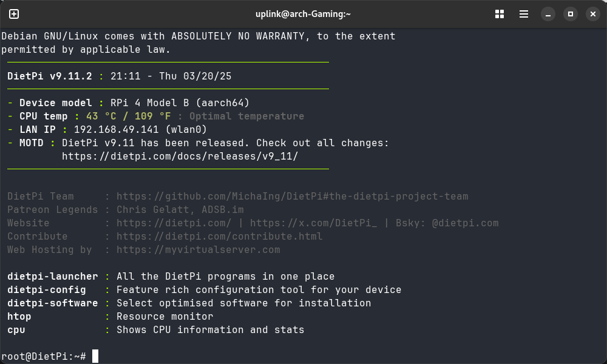Close the terminal window

pos(592,13)
